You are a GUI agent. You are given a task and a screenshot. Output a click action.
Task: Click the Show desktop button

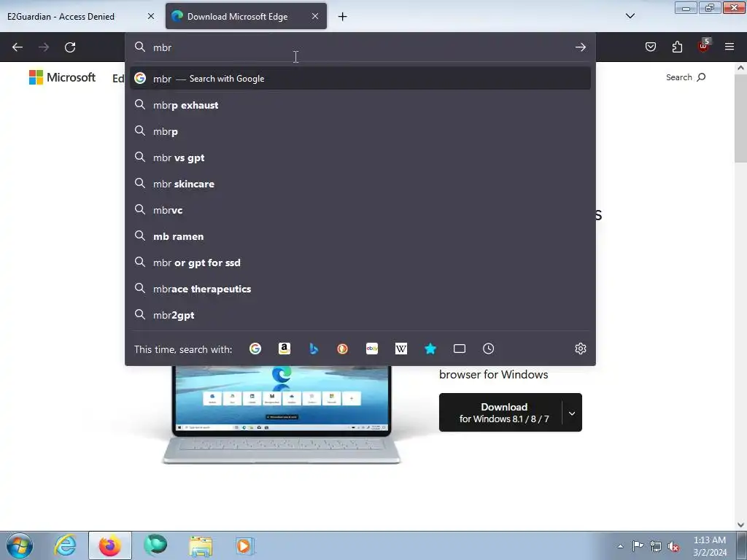click(x=742, y=545)
